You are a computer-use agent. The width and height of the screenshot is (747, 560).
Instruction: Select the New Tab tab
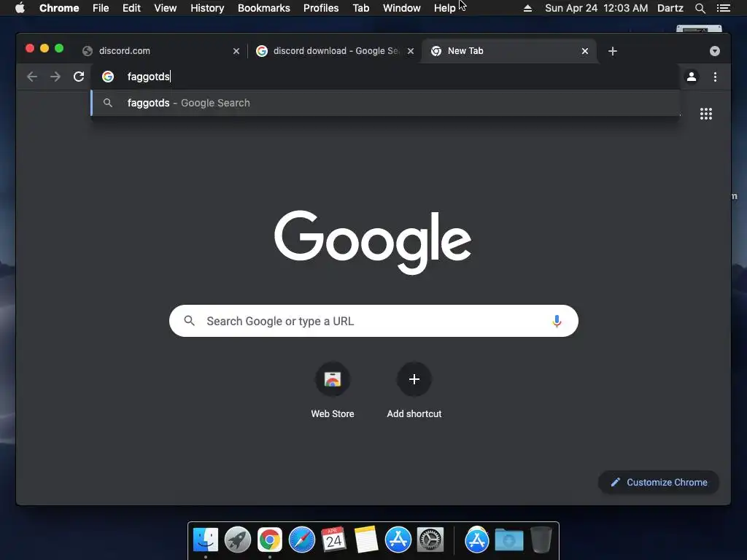(x=508, y=51)
